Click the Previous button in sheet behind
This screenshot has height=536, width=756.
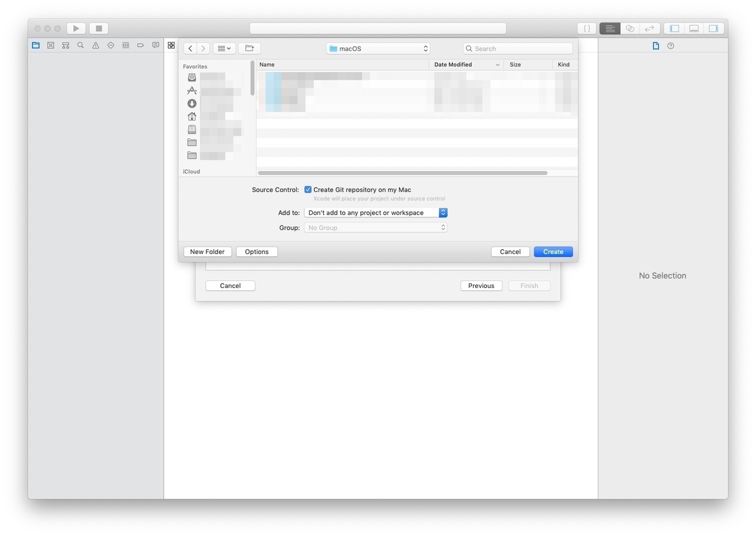[x=481, y=286]
